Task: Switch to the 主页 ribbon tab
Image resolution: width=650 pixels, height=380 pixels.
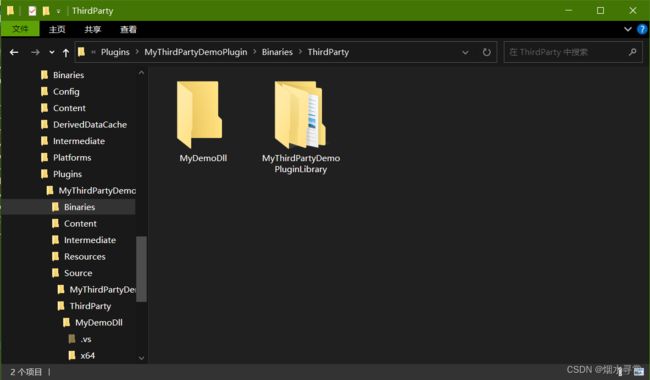Action: (57, 29)
